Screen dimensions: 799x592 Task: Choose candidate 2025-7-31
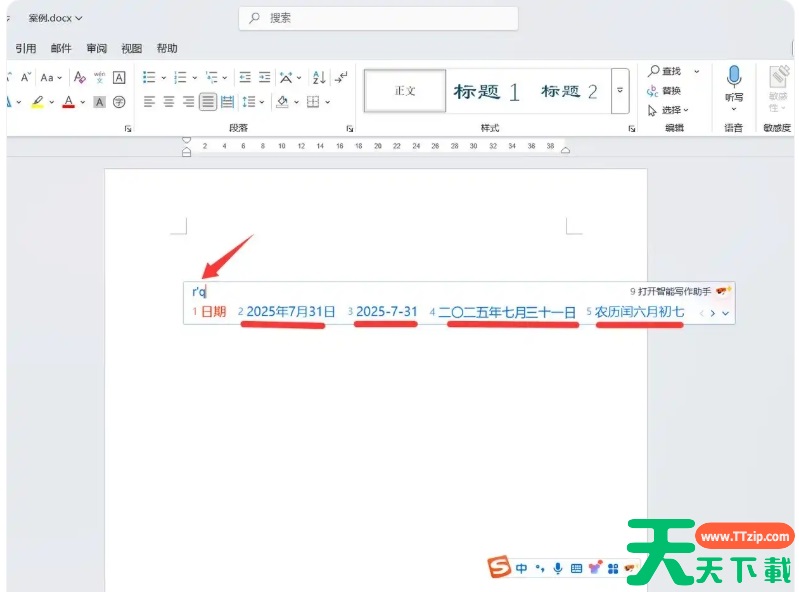383,312
